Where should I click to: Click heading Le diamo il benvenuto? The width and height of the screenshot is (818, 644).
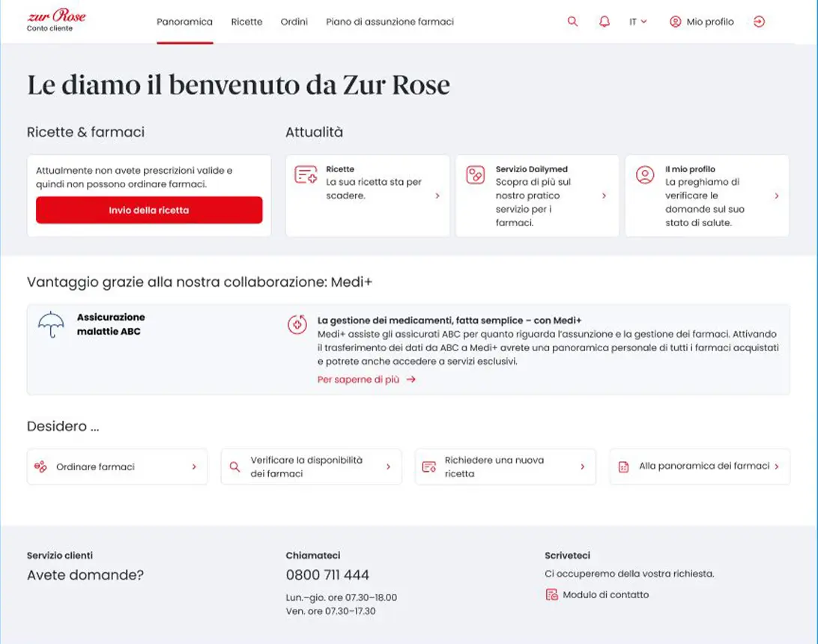pos(238,85)
